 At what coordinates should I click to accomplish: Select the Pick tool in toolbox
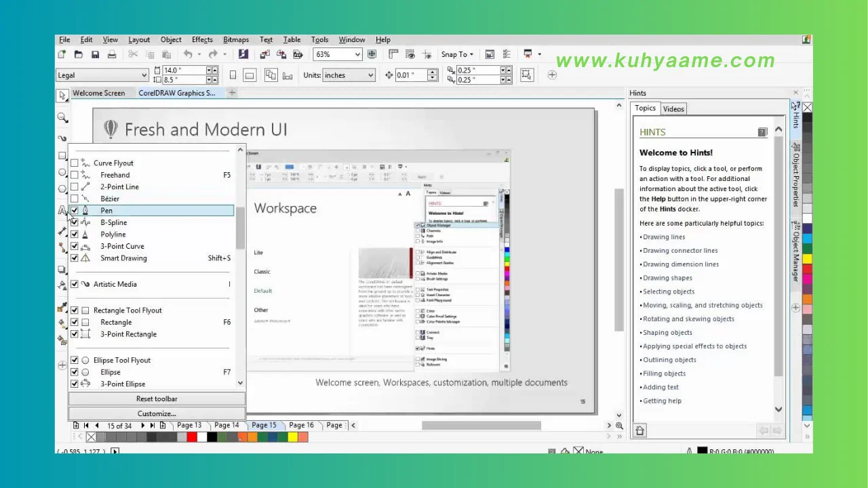click(x=62, y=96)
